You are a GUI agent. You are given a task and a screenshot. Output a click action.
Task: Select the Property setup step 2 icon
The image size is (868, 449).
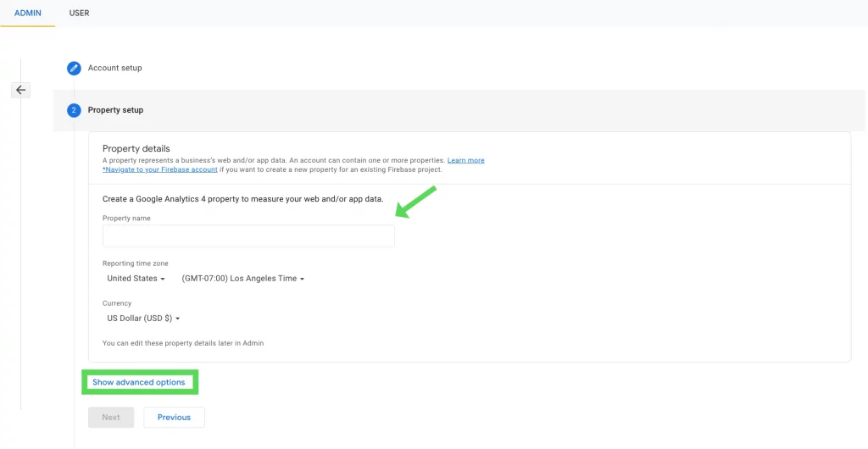[74, 111]
